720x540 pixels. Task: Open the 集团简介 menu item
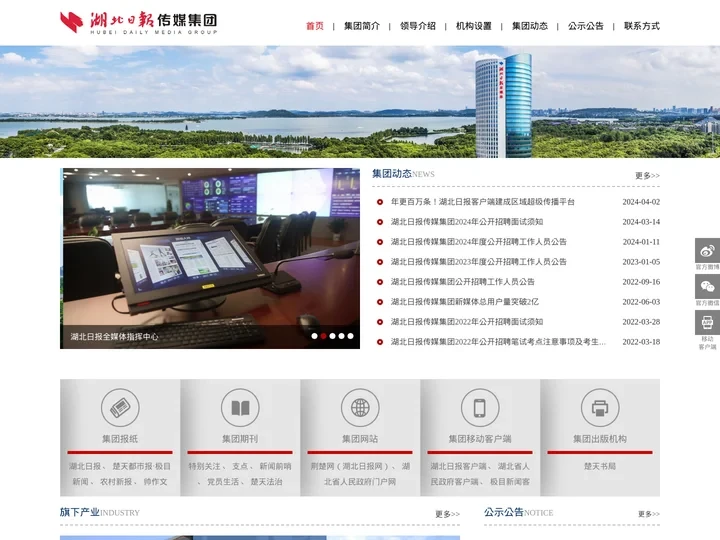coord(362,26)
